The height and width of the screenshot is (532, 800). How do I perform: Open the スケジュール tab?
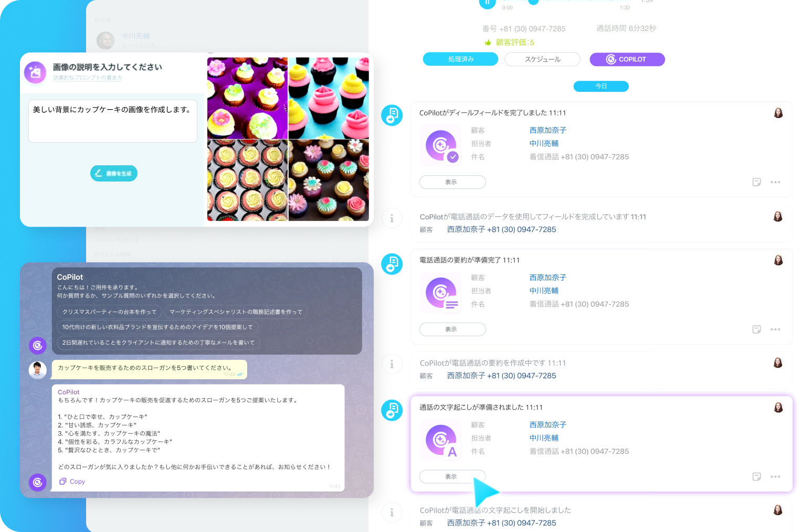(542, 59)
